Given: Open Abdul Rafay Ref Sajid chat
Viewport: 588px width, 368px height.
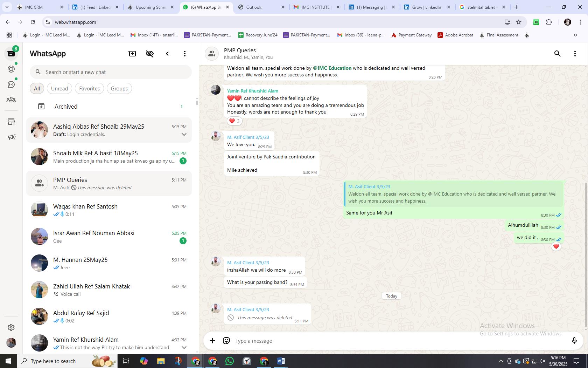Looking at the screenshot, I should (109, 316).
